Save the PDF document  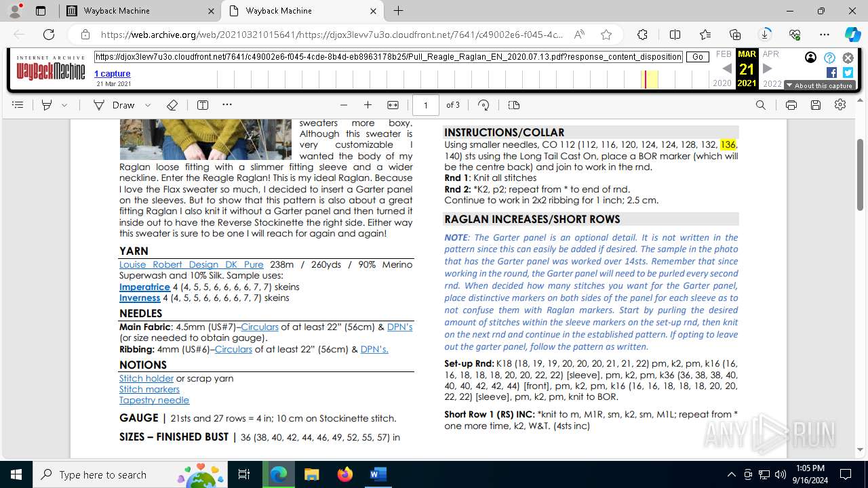coord(816,105)
